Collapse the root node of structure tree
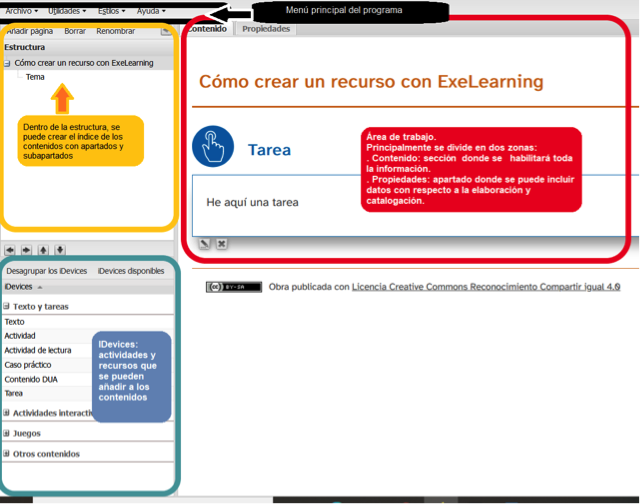The width and height of the screenshot is (640, 504). point(7,63)
